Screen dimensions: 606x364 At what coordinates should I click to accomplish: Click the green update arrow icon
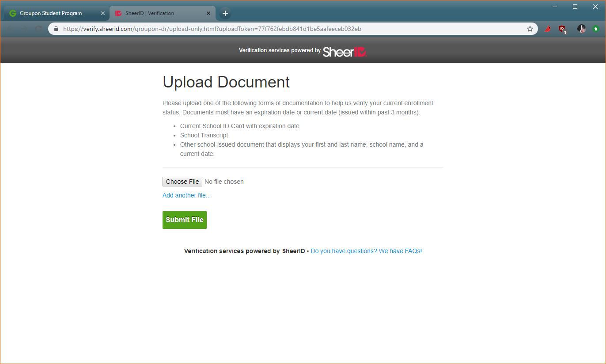(x=596, y=29)
